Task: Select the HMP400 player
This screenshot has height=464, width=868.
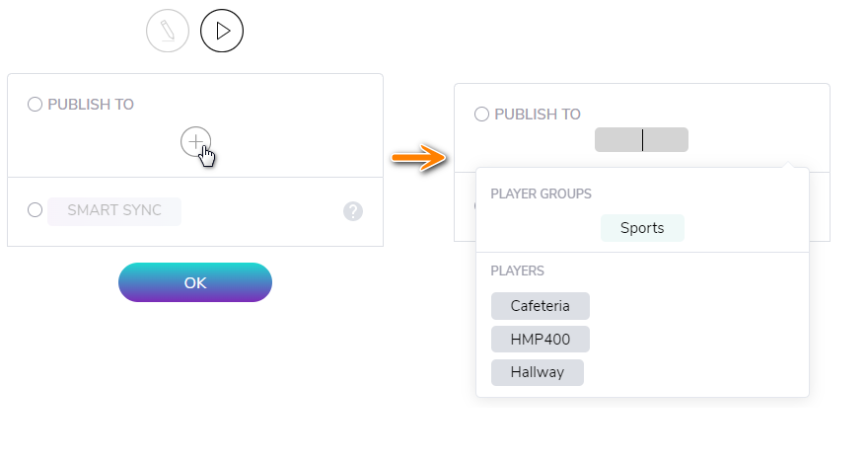Action: click(541, 340)
